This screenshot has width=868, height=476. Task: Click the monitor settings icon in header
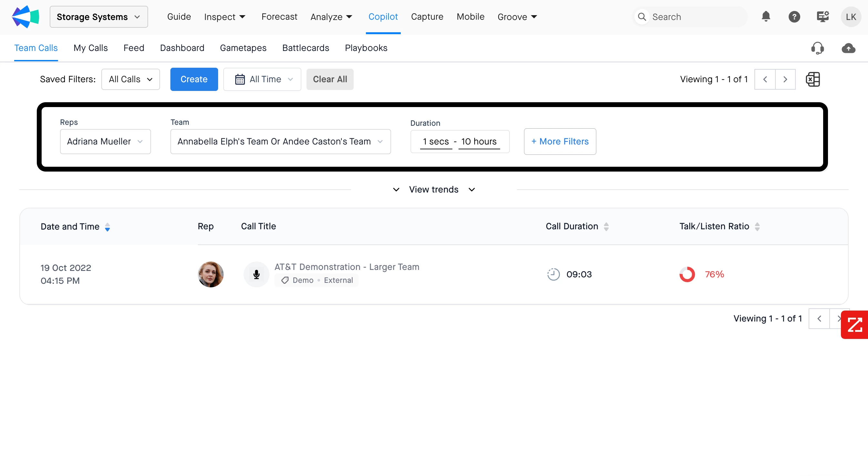823,16
